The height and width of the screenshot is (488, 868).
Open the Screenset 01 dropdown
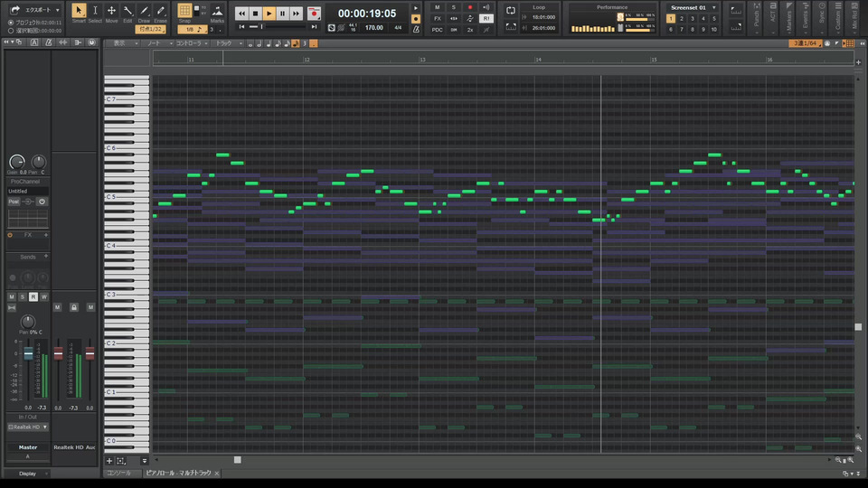click(714, 8)
